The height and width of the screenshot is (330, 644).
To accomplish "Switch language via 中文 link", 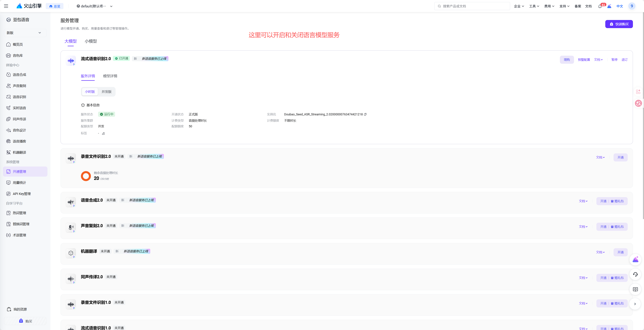I will click(619, 6).
